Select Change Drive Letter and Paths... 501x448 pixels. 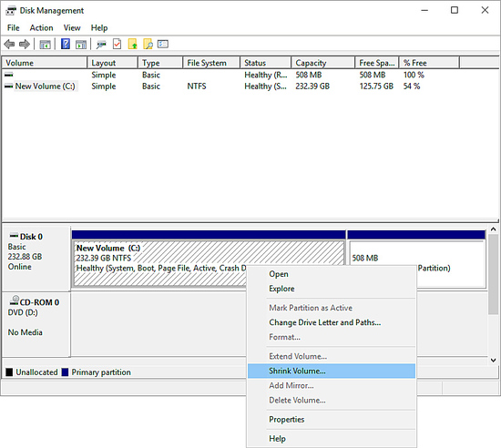tap(332, 322)
